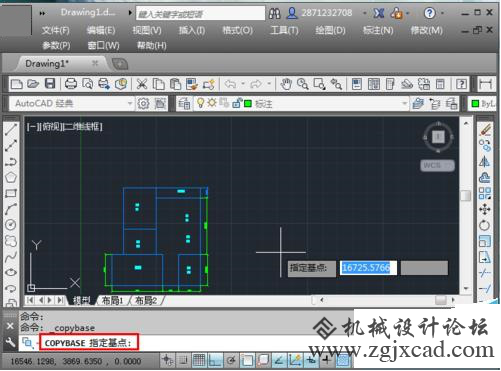
Task: Open dropdown next to user account 2871232708
Action: [364, 13]
